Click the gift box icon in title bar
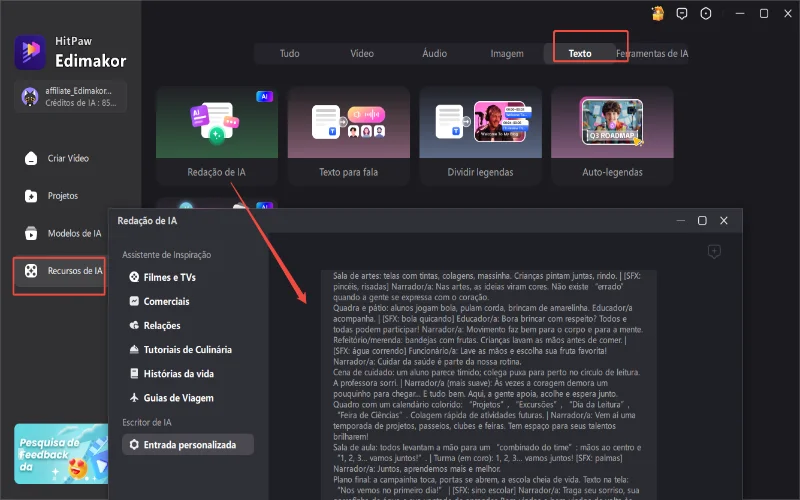This screenshot has height=500, width=800. [658, 13]
